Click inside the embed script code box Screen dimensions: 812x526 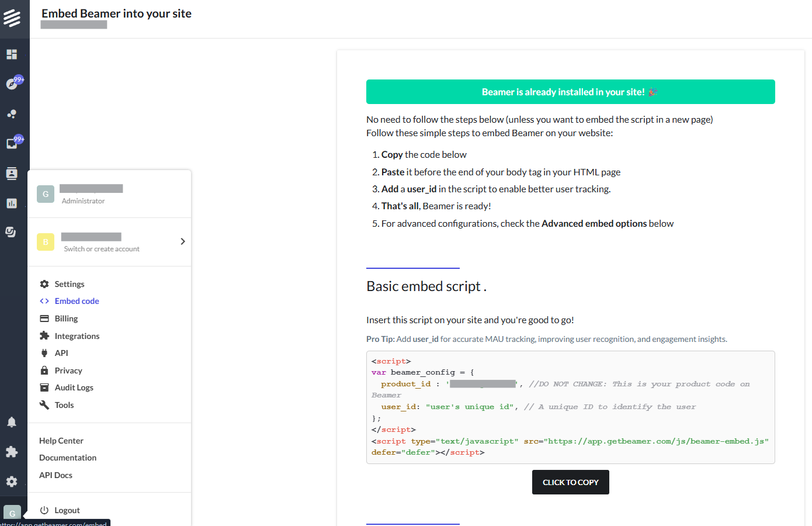571,407
